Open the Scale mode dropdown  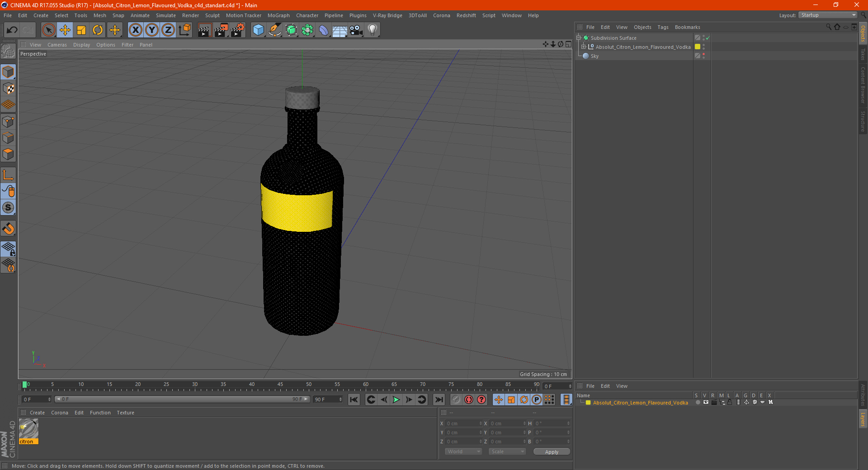click(507, 451)
